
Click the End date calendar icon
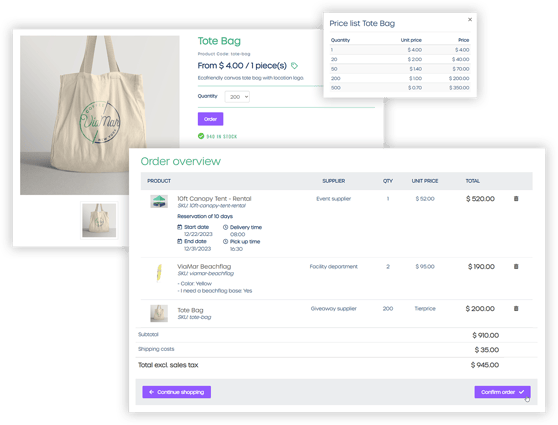(x=180, y=241)
